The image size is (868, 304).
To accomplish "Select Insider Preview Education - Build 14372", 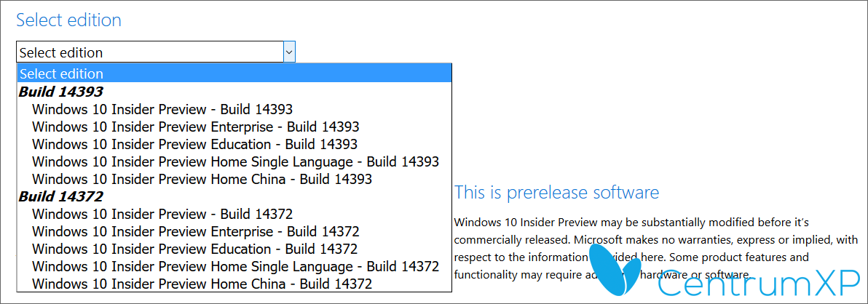I will pos(234,249).
